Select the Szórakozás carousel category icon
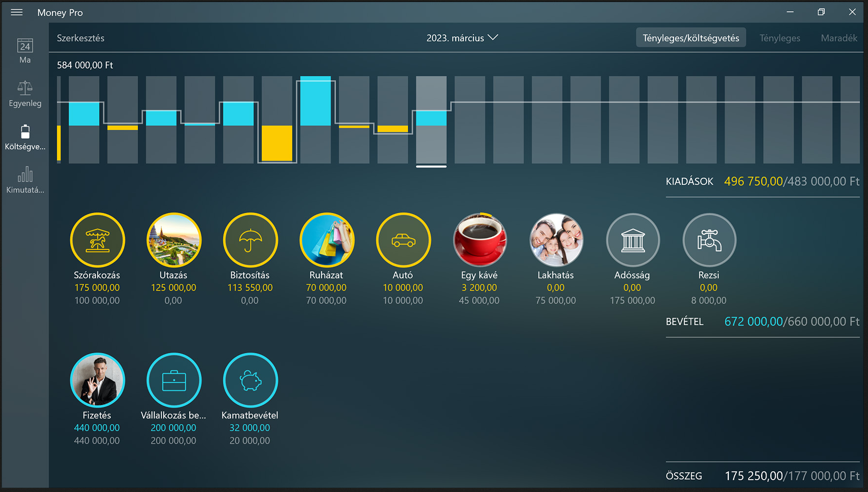Viewport: 868px width, 492px height. pos(98,240)
